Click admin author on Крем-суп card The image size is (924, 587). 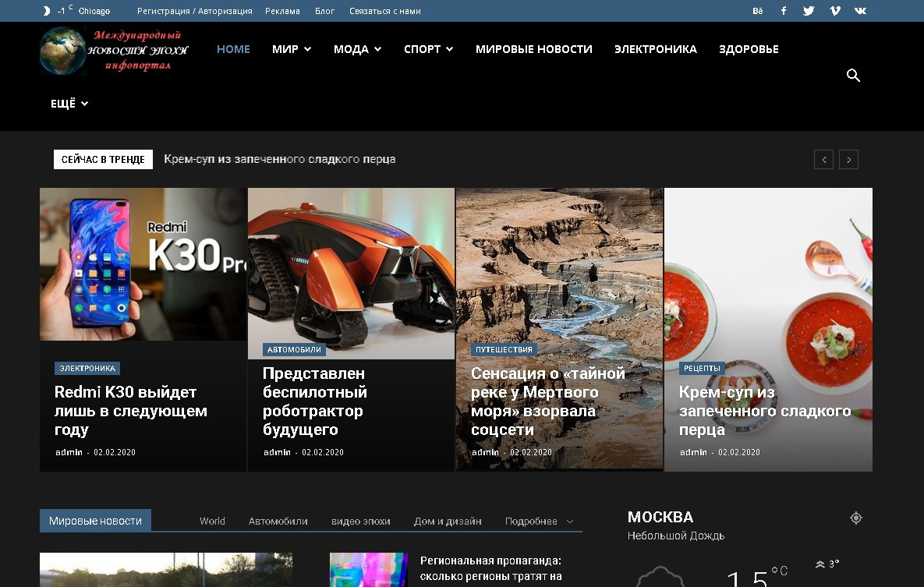(693, 452)
